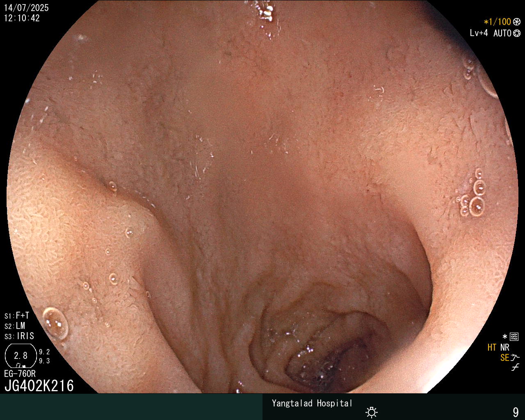Click the "S1:F+T" switch assignment
The height and width of the screenshot is (420, 525).
(17, 315)
